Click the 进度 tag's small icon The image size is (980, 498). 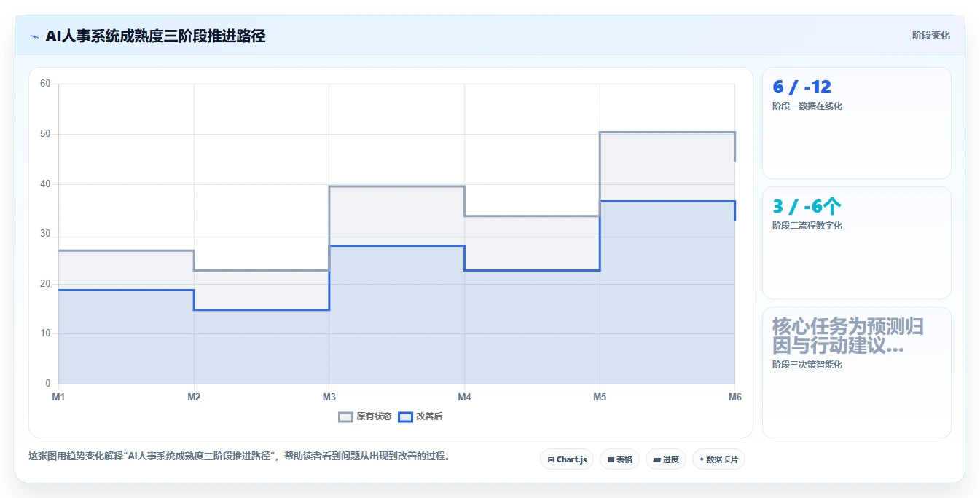pyautogui.click(x=657, y=460)
